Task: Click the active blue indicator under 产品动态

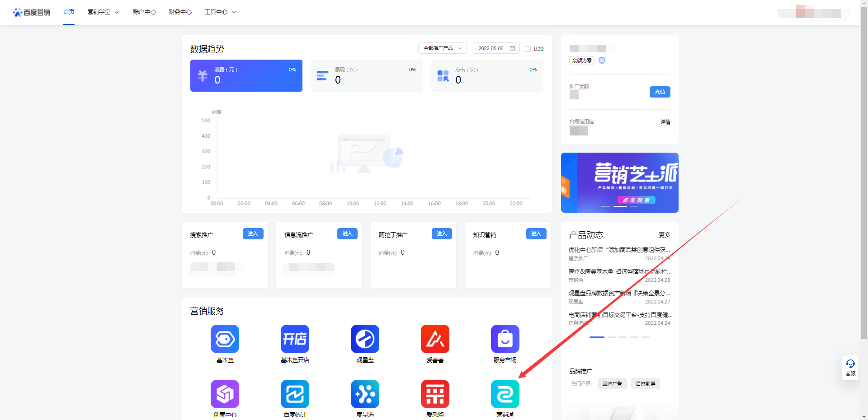Action: click(x=597, y=337)
